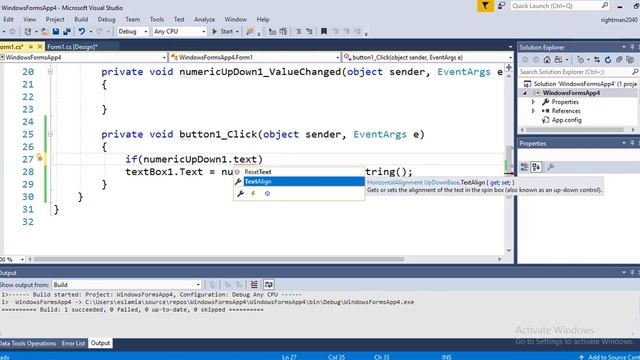Click the Alphabetical sort icon in Properties
This screenshot has width=640, height=360.
coord(536,167)
